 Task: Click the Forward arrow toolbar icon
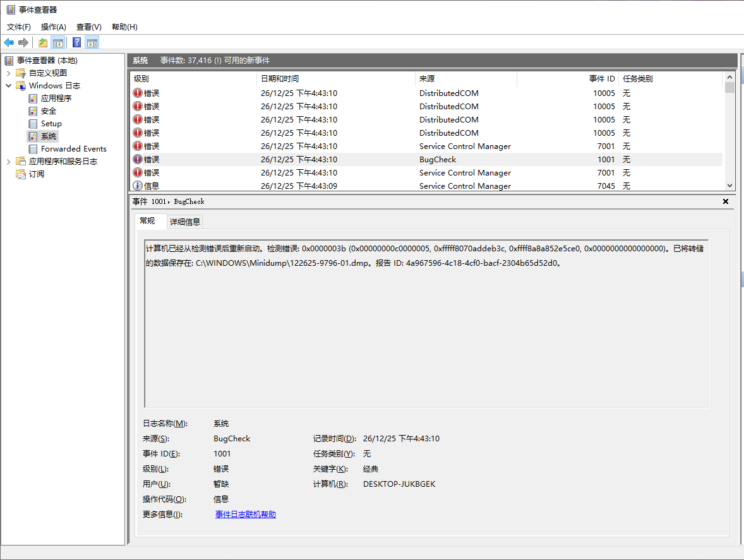(23, 43)
